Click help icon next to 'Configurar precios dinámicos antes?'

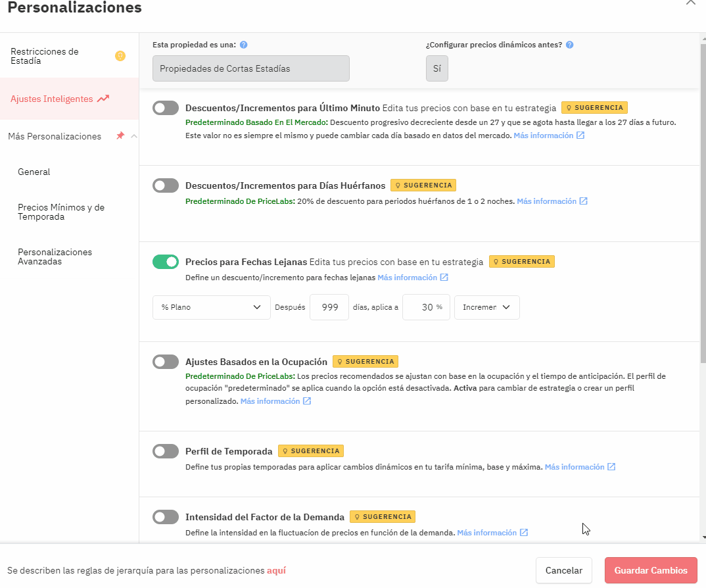pyautogui.click(x=569, y=45)
